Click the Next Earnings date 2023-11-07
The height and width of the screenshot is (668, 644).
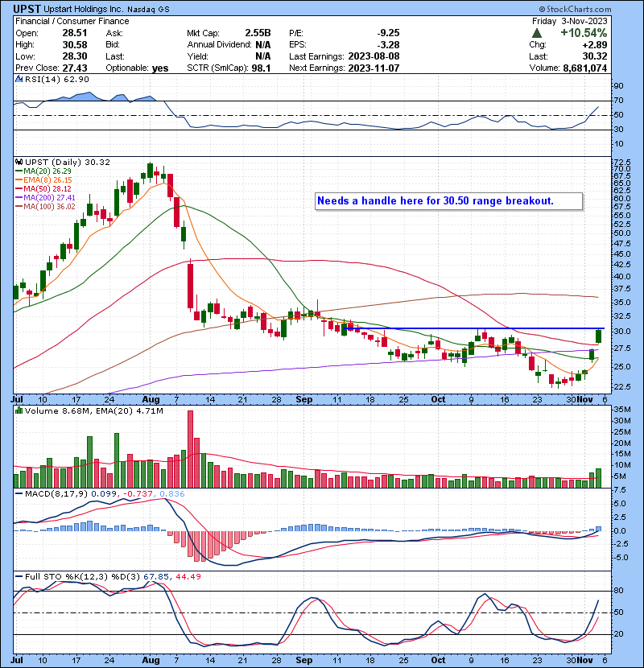tap(374, 68)
